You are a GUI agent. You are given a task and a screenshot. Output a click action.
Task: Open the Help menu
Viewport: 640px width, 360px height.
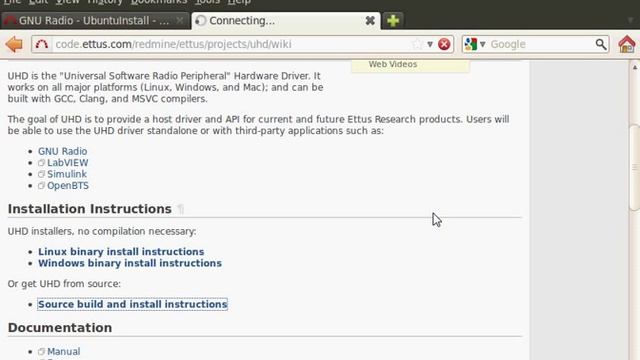(x=239, y=2)
